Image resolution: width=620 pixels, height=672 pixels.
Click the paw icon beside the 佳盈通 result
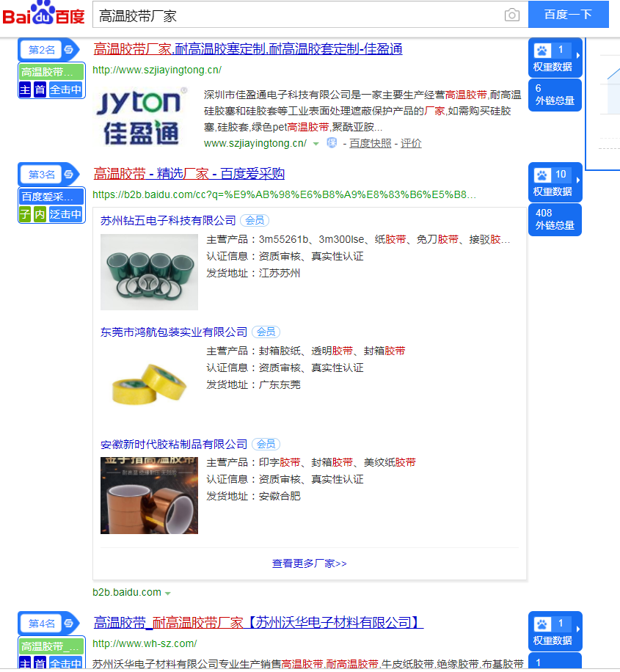coord(542,51)
